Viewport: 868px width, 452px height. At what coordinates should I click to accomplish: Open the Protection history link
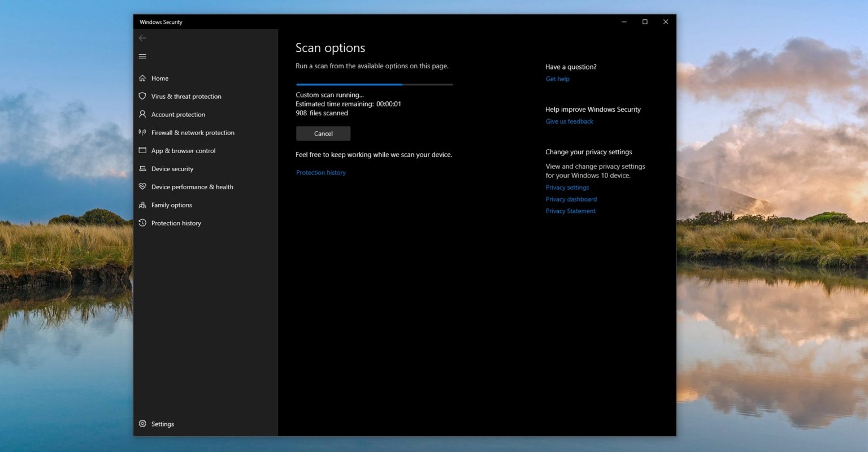click(321, 172)
